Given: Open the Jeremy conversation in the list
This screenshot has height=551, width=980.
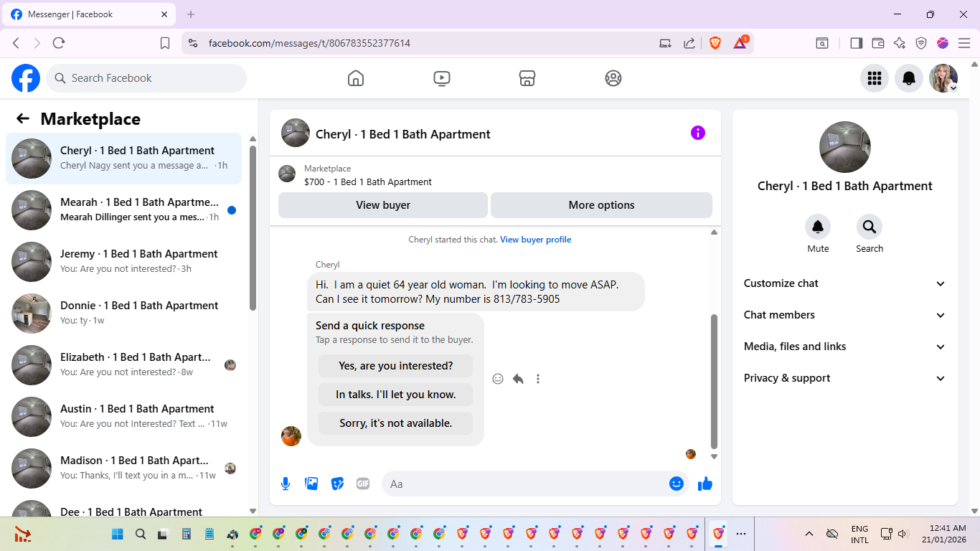Looking at the screenshot, I should (x=123, y=262).
